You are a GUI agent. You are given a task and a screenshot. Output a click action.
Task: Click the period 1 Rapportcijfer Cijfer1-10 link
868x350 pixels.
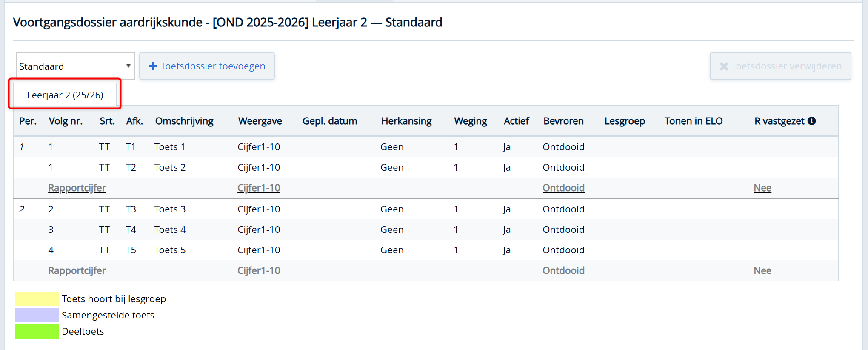pos(259,188)
